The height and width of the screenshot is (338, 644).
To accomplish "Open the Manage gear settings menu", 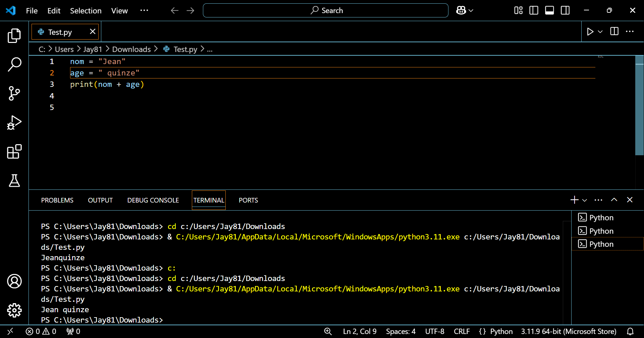I will (14, 310).
